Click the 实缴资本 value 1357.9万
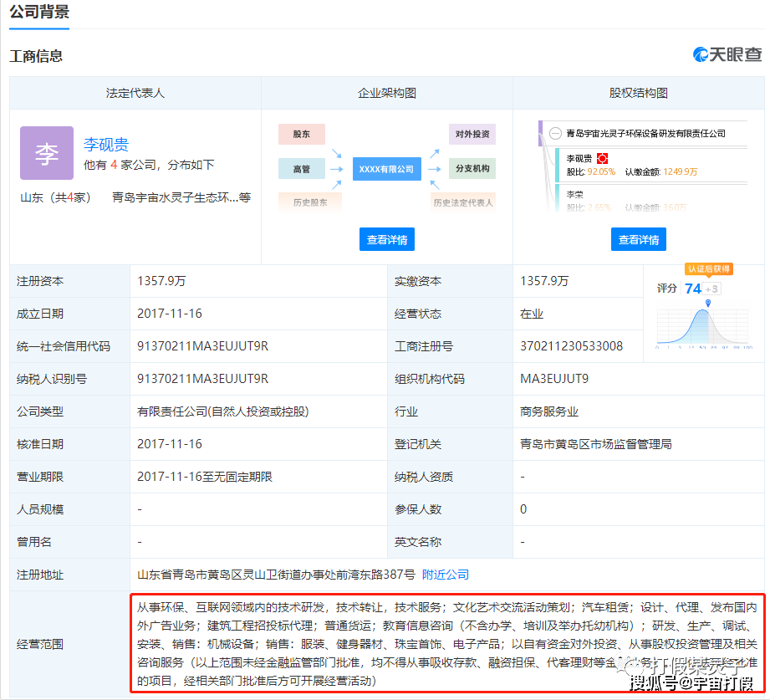770x700 pixels. click(544, 281)
